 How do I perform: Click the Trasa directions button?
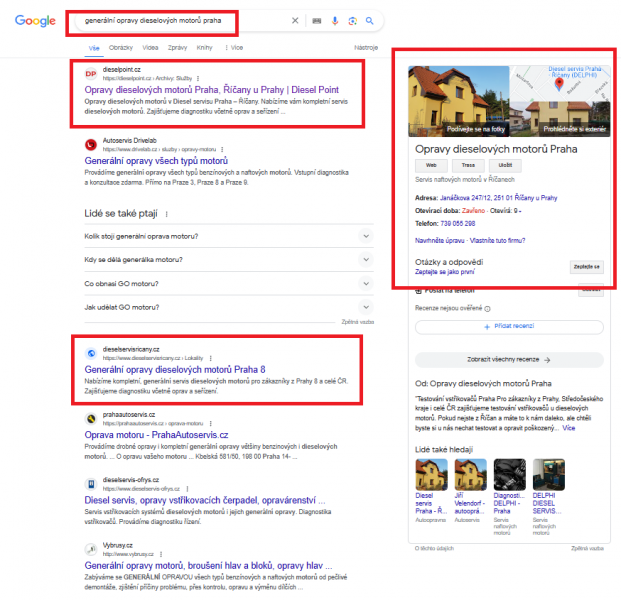tap(468, 165)
